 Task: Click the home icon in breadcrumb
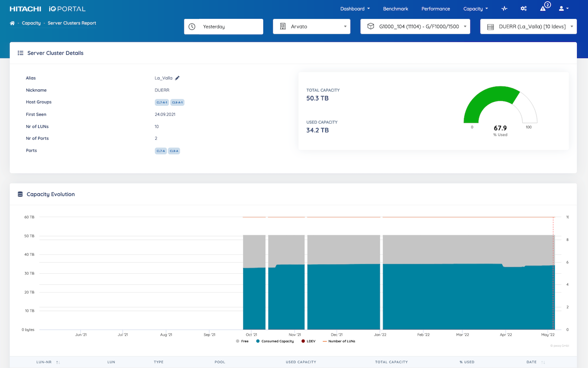[x=12, y=23]
